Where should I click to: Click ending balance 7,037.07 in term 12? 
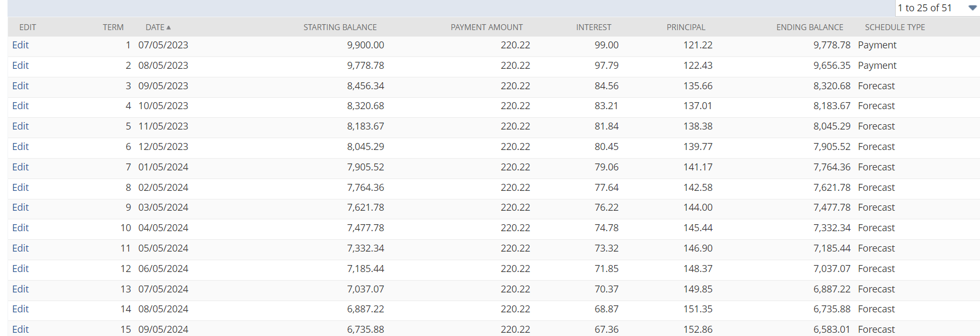(832, 269)
